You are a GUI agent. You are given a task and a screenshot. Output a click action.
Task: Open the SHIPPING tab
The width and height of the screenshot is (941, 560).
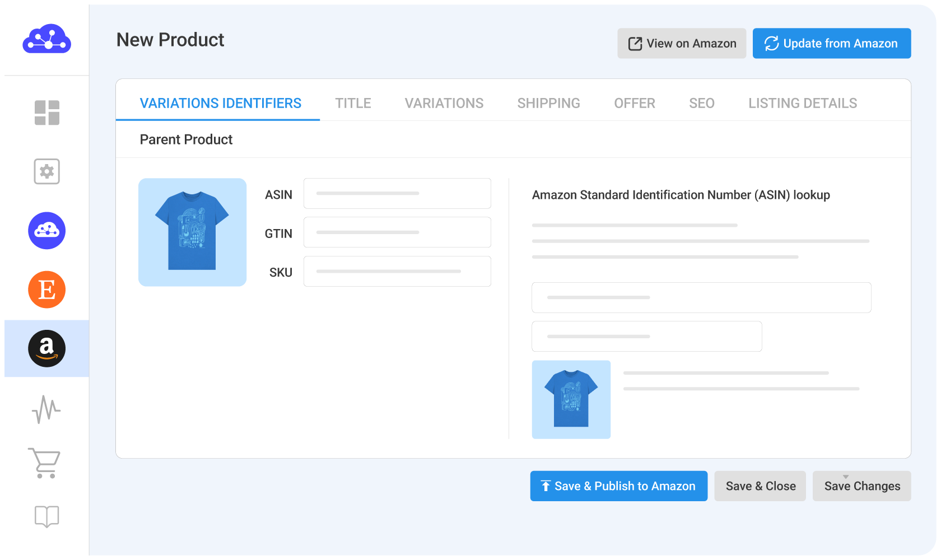548,103
